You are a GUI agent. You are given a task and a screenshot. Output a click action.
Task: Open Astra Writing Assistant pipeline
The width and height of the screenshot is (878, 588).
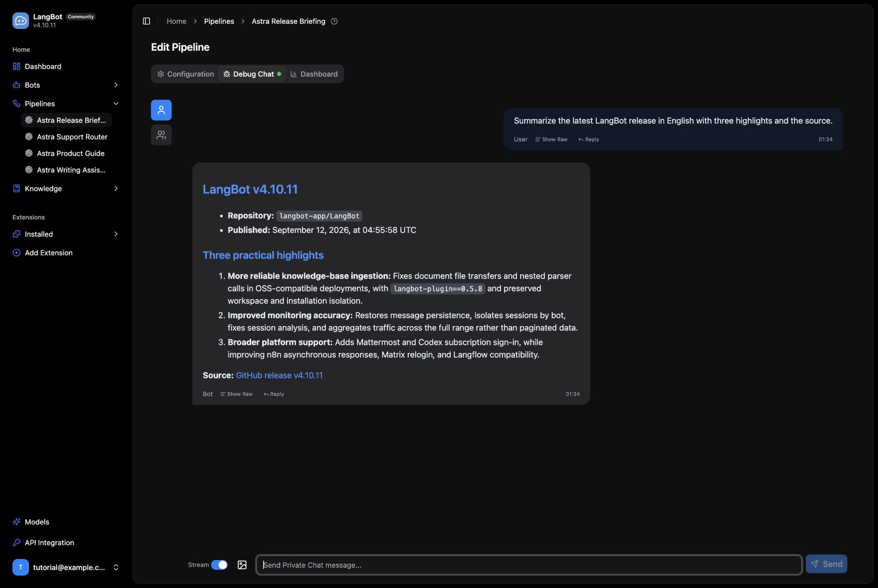(66, 170)
